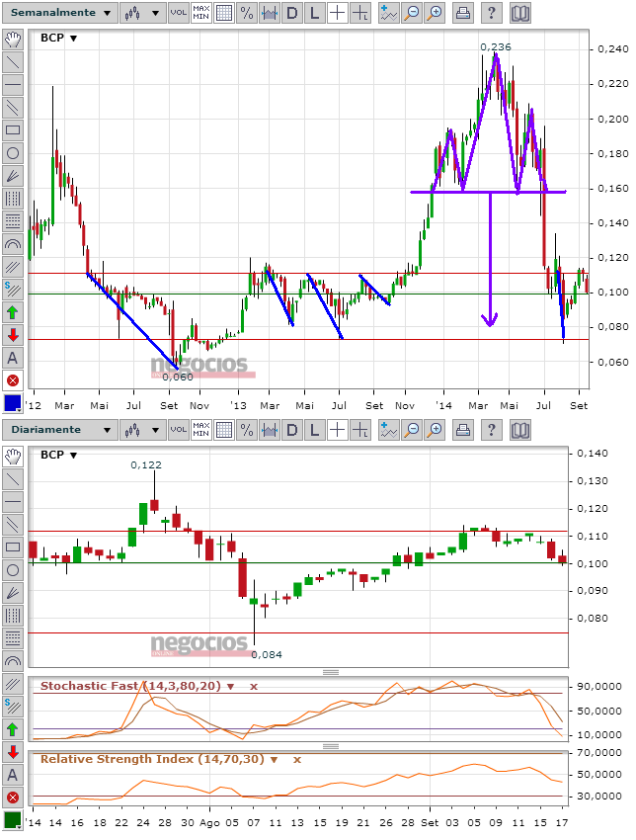
Task: Open Stochastic Fast indicator settings arrow
Action: [x=231, y=686]
